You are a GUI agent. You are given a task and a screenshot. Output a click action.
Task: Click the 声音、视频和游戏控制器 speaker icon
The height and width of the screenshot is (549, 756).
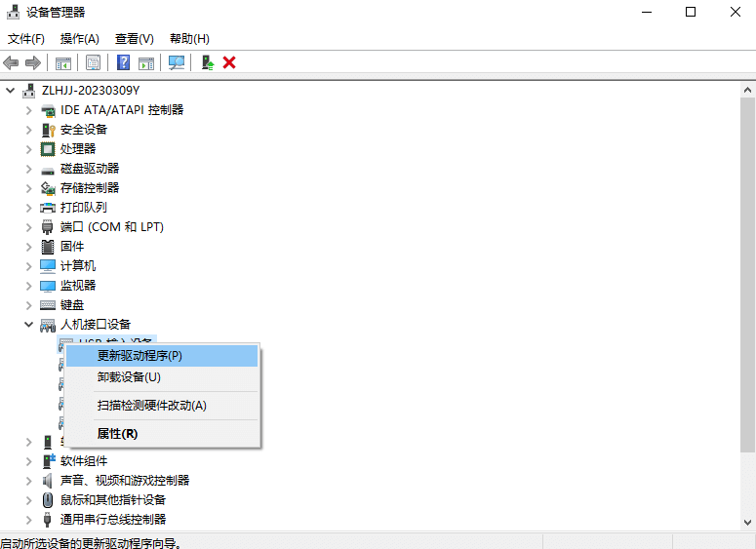tap(47, 481)
